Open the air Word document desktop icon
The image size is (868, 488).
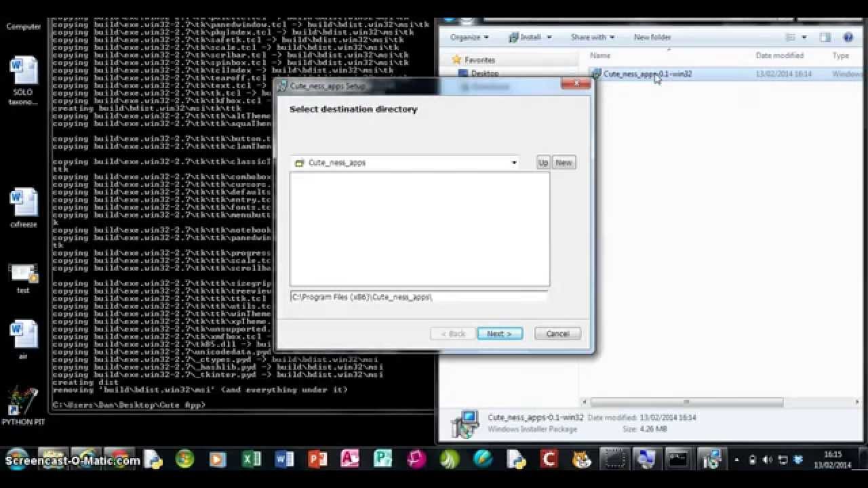point(23,339)
